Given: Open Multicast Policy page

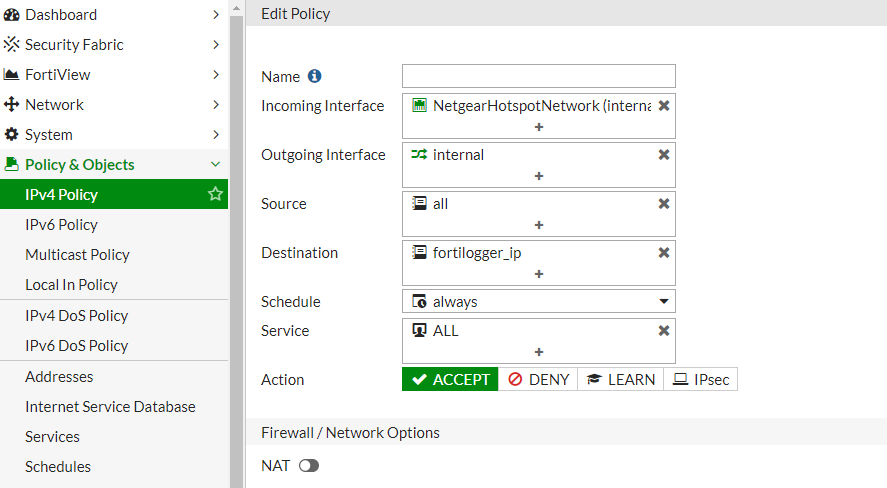Looking at the screenshot, I should (x=77, y=254).
